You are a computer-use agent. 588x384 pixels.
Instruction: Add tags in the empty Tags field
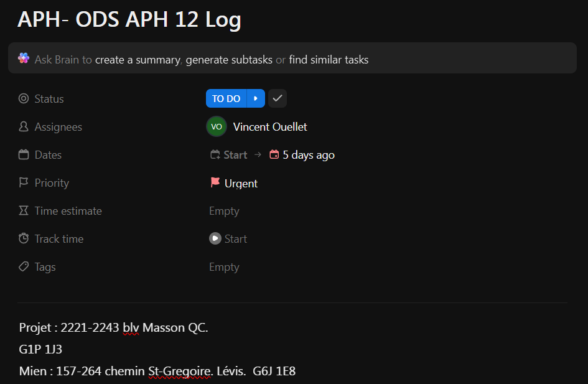pos(224,267)
